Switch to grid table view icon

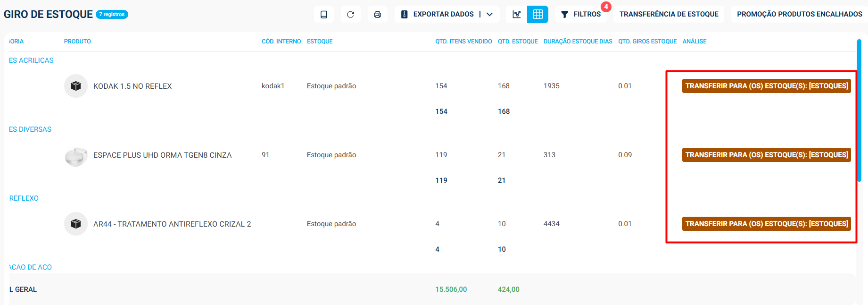(537, 15)
